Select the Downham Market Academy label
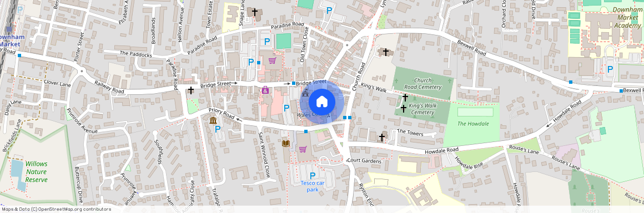This screenshot has width=644, height=213. [627, 17]
